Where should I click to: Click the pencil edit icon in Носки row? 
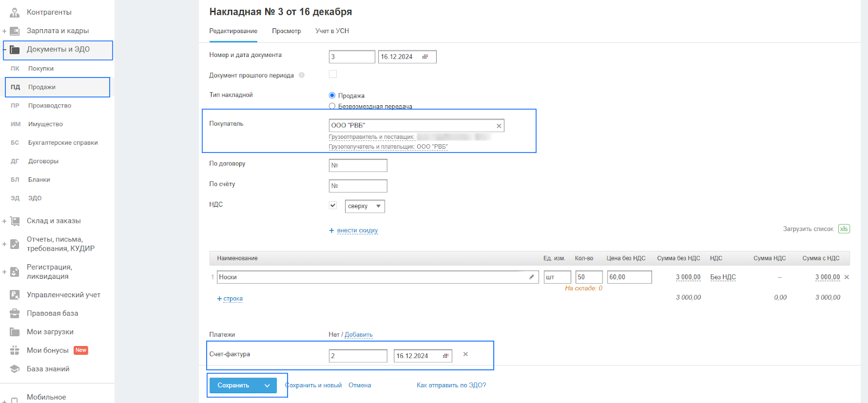pos(532,277)
